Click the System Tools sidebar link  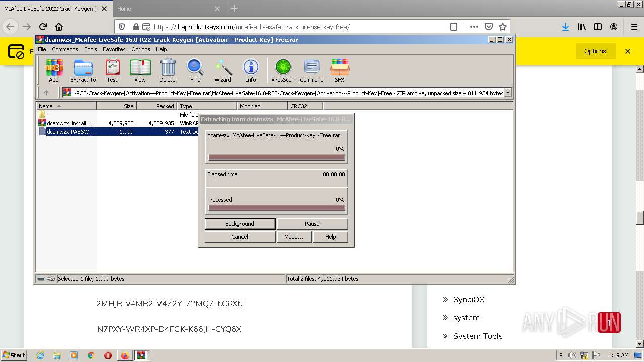[x=477, y=336]
